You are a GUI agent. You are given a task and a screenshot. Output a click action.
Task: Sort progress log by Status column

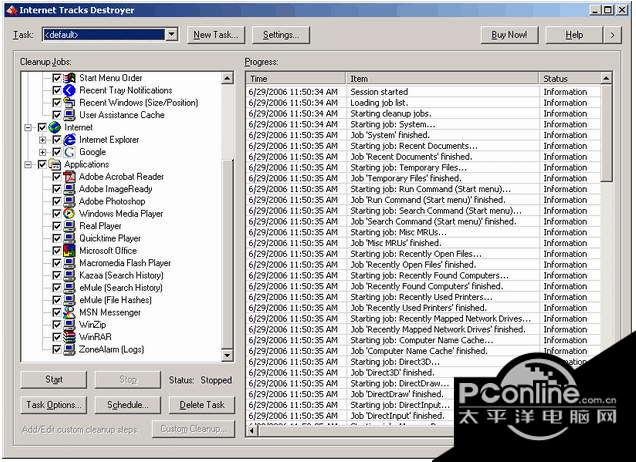[569, 79]
